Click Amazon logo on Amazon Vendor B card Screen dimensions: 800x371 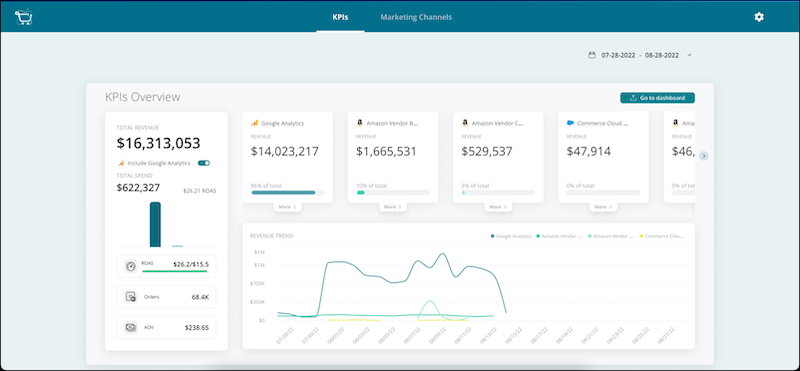(x=360, y=123)
